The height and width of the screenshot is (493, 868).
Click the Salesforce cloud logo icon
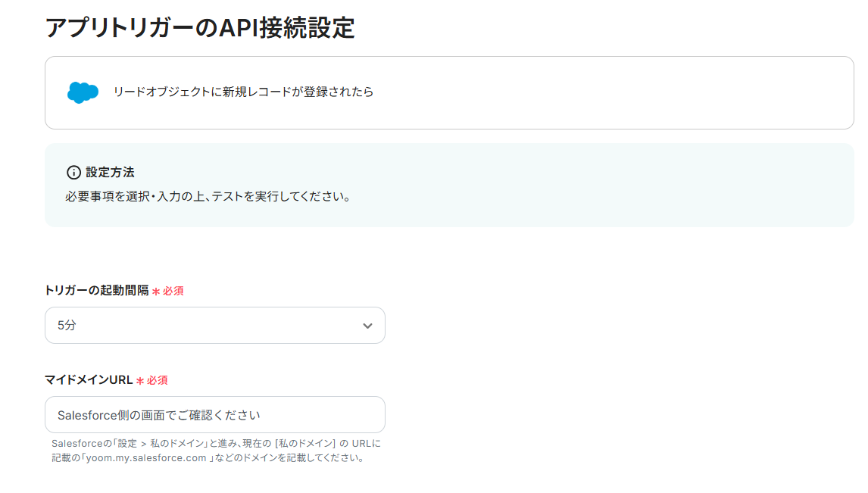click(x=83, y=92)
